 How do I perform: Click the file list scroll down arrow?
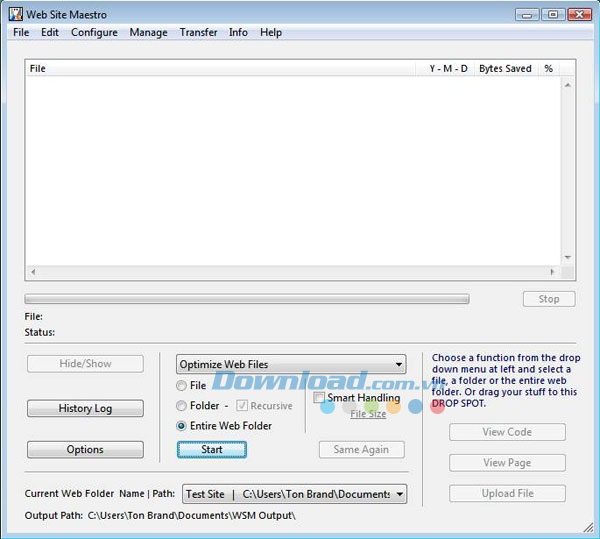click(568, 257)
